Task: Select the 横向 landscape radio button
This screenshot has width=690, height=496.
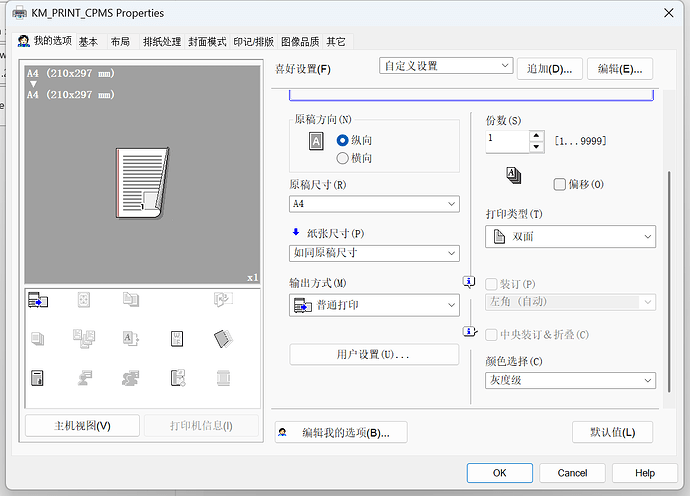Action: click(343, 158)
